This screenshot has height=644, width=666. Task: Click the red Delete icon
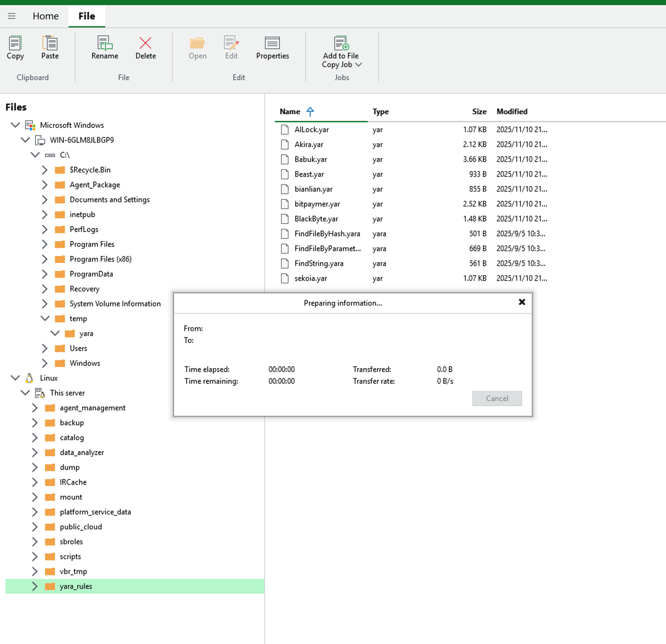(145, 43)
